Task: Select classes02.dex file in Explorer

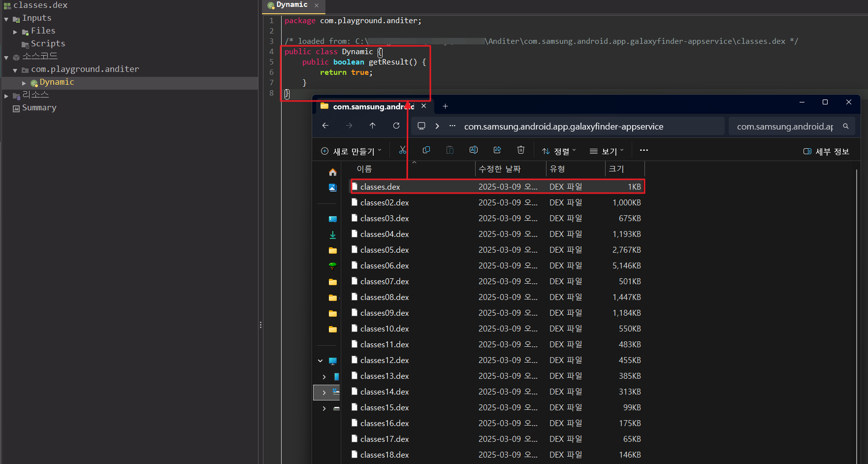Action: 497,202
